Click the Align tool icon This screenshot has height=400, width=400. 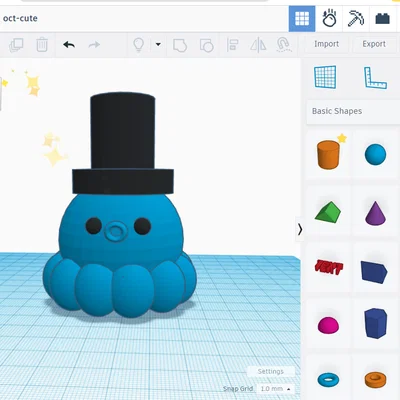coord(232,45)
